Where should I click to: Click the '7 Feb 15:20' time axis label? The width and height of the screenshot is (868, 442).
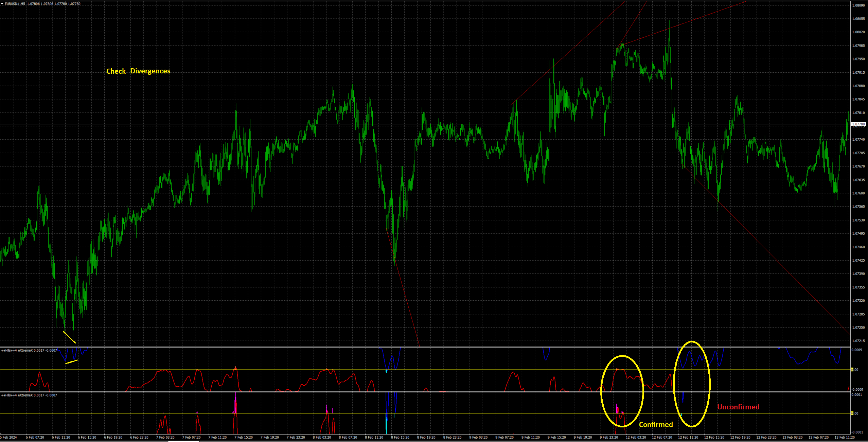tap(244, 437)
